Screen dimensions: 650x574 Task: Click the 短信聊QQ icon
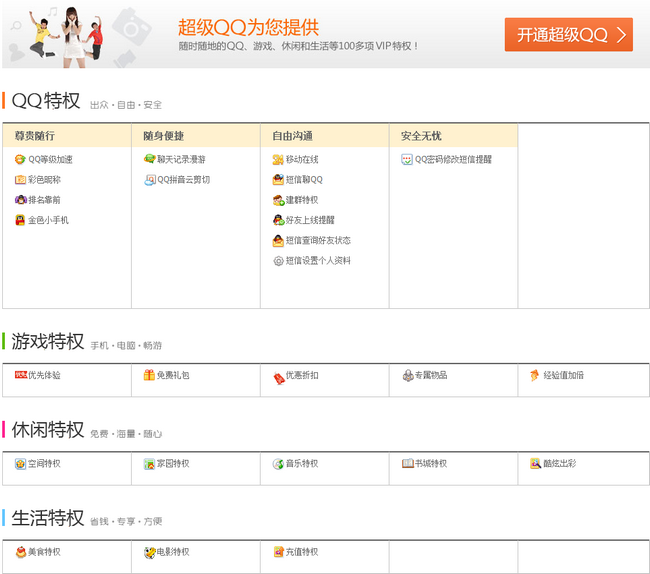point(278,179)
